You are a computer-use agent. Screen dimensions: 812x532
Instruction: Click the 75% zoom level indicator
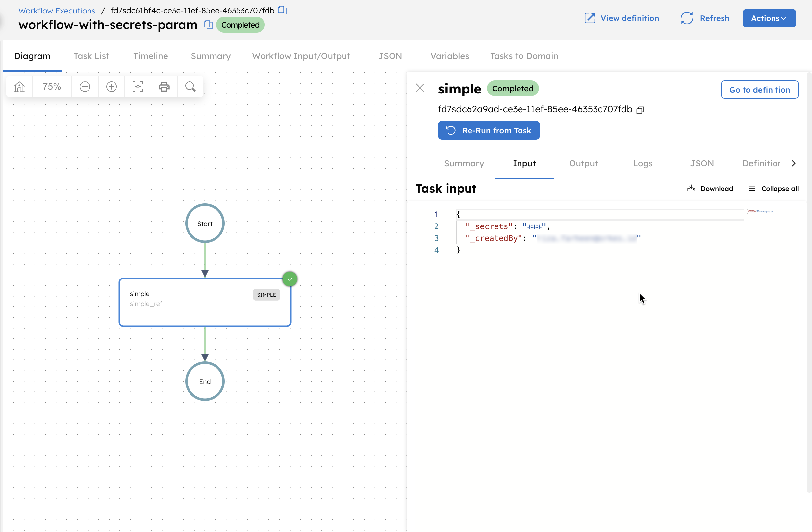coord(52,87)
